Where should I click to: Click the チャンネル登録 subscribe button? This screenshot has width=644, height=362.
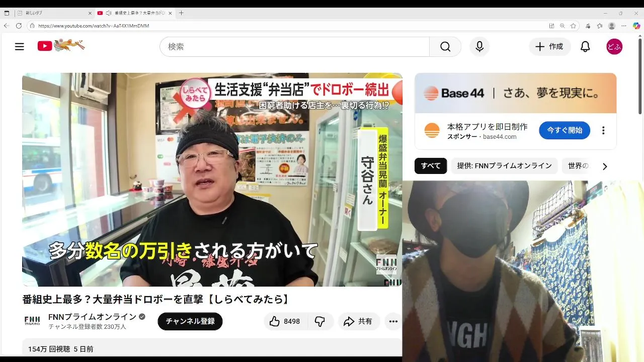[x=190, y=321]
